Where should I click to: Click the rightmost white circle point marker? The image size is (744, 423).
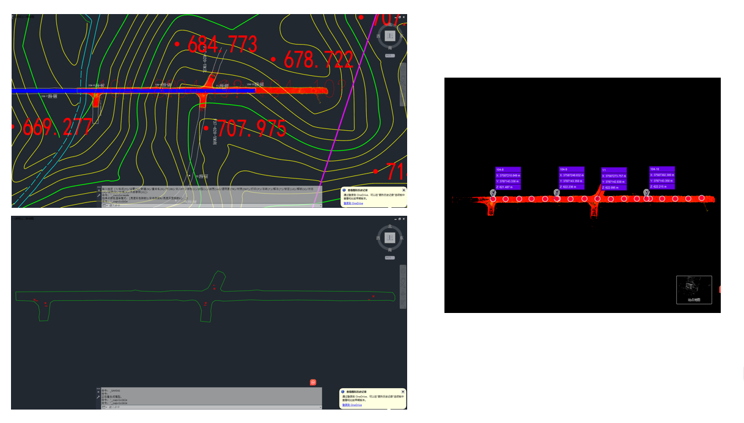point(702,199)
